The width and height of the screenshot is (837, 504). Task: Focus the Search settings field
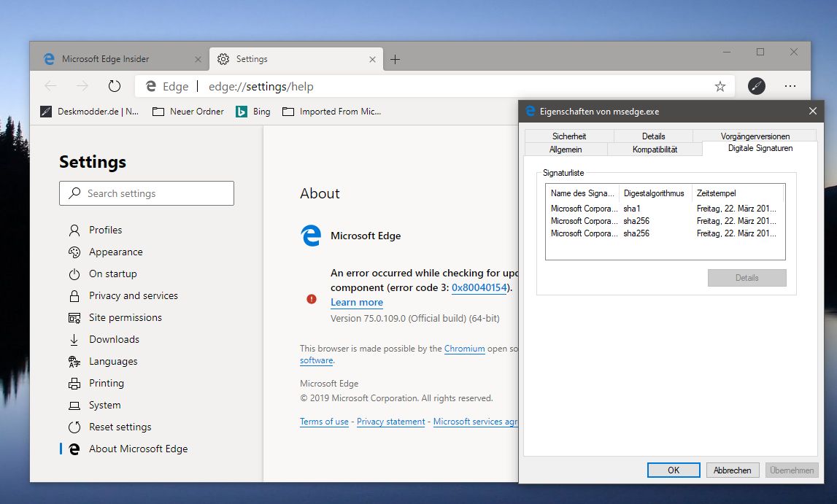146,193
